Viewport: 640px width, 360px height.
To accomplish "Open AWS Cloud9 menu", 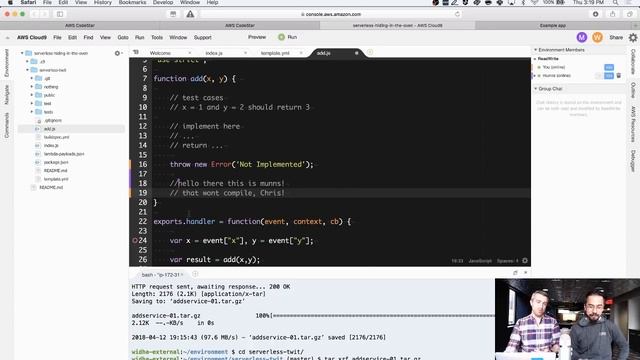I will point(32,37).
